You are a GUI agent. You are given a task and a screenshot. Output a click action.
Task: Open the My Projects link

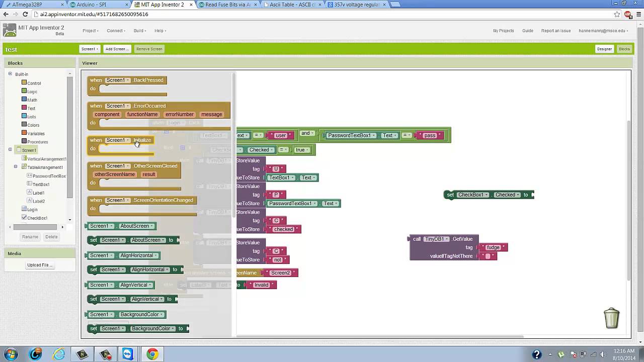tap(504, 31)
